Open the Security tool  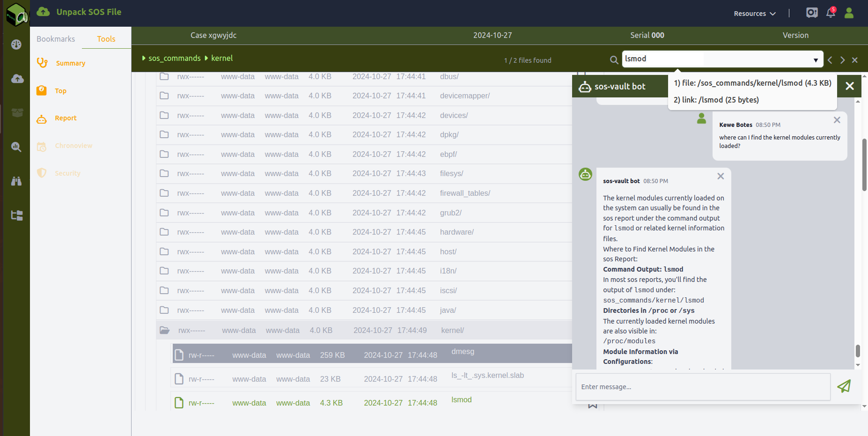point(67,173)
